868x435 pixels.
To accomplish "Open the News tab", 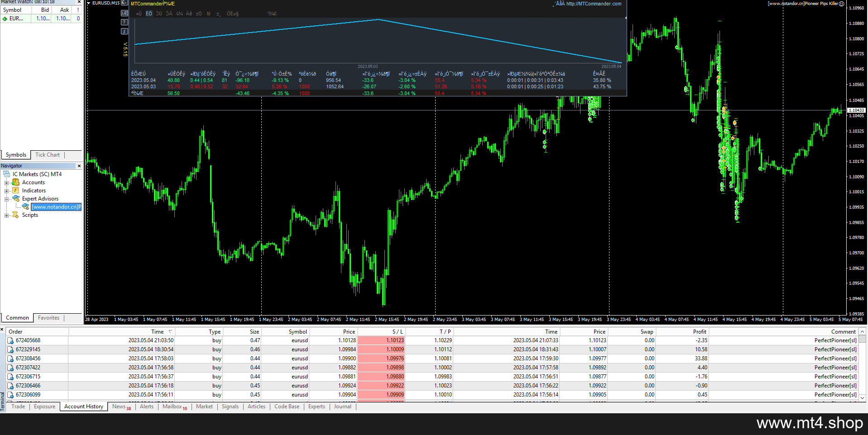I will click(121, 406).
